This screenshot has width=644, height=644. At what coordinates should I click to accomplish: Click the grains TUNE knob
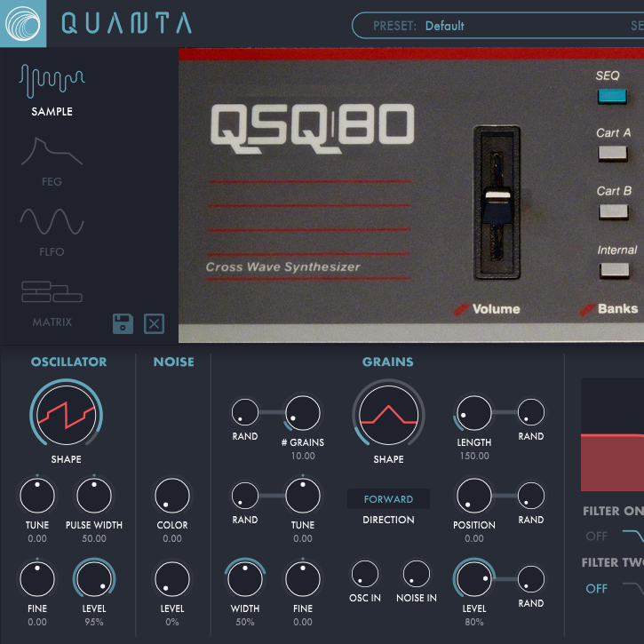pyautogui.click(x=303, y=496)
